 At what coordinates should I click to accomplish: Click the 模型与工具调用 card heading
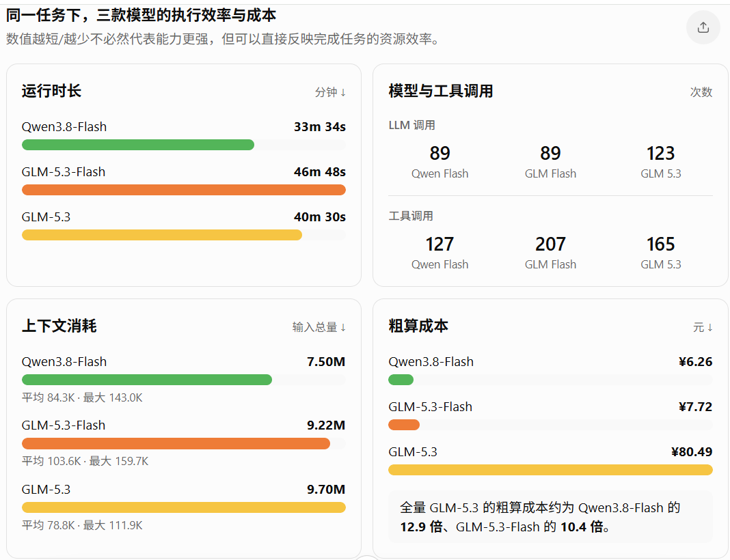pos(440,91)
